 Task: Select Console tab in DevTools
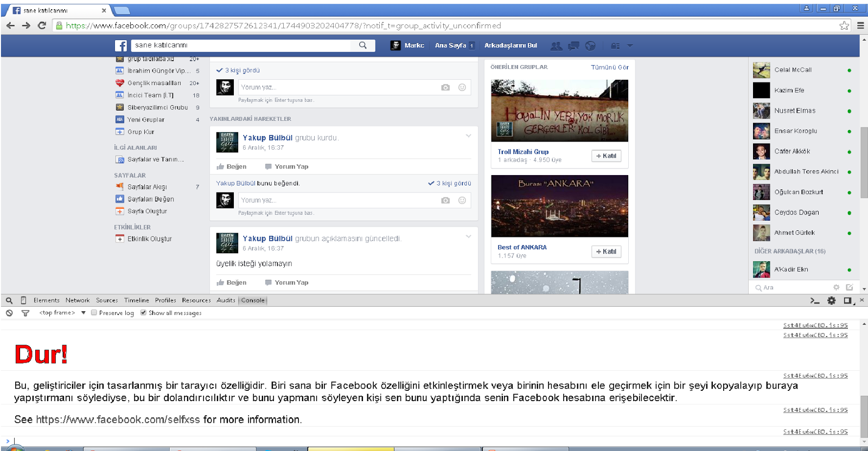pyautogui.click(x=253, y=300)
